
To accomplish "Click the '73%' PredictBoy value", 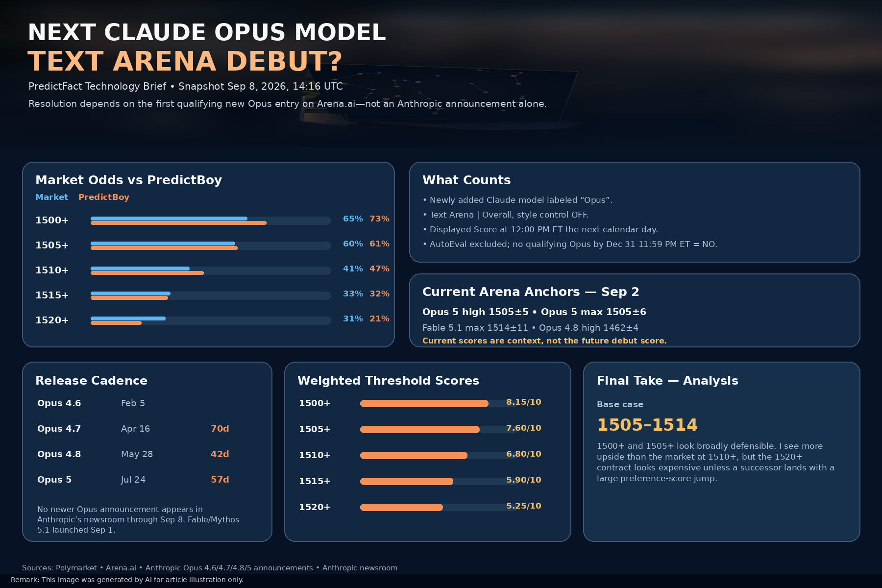I will coord(379,219).
